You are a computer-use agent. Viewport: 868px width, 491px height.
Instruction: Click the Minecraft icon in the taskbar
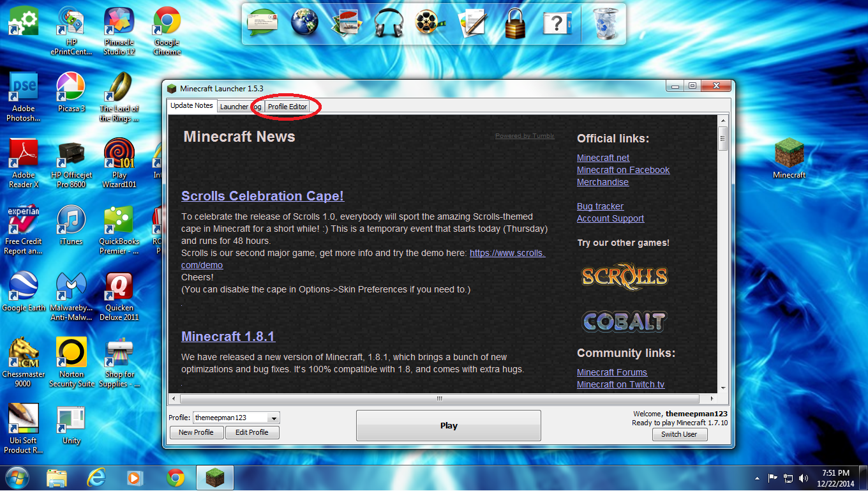click(x=214, y=477)
